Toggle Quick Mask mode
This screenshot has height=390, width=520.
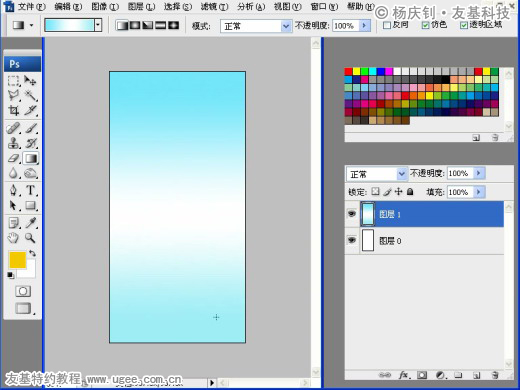[x=23, y=291]
